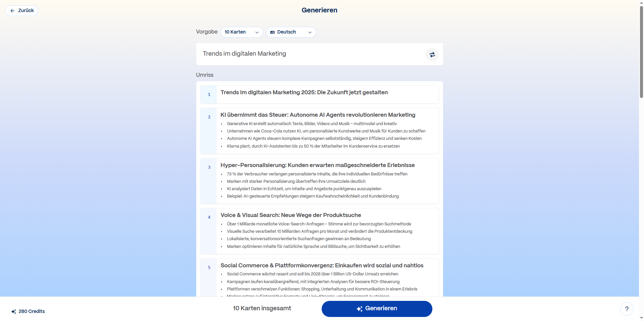
Task: Click the page's vertical scrollbar thumb
Action: [x=641, y=52]
